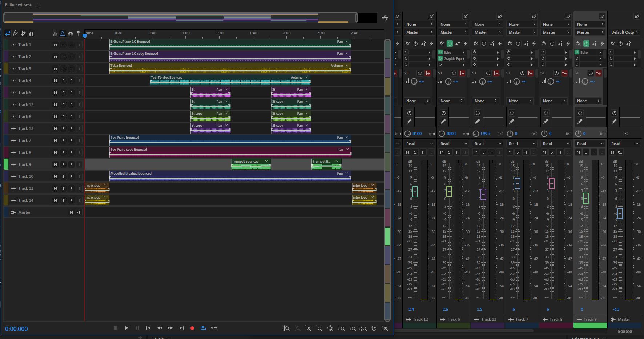Click the Loop Playback icon
The width and height of the screenshot is (644, 339).
coord(203,328)
